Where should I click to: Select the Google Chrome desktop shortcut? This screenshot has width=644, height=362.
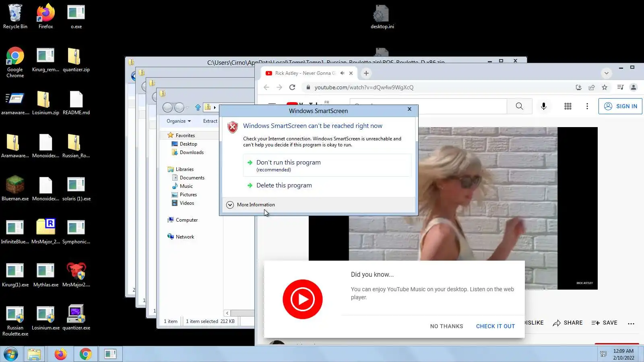coord(15,62)
